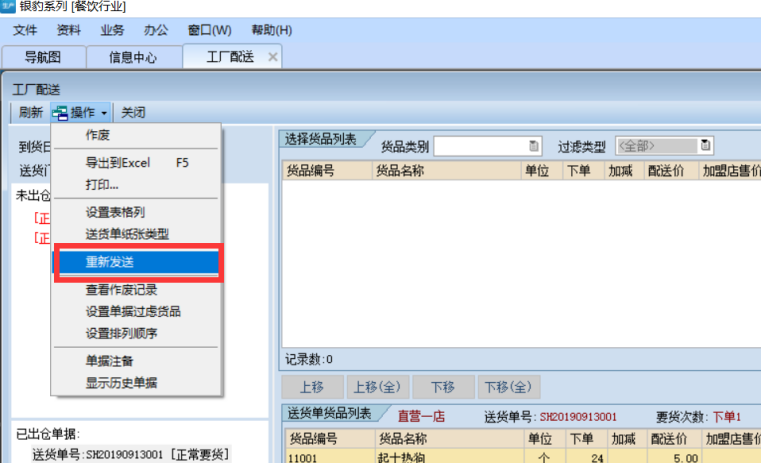Open the 过滤类型 dropdown list

(x=706, y=146)
